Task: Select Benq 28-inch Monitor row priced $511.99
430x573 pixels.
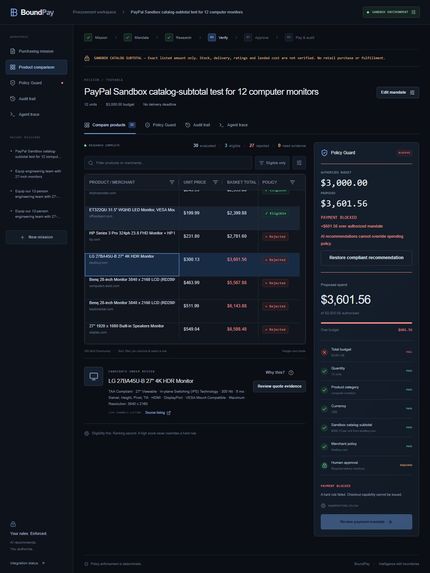Action: (192, 311)
